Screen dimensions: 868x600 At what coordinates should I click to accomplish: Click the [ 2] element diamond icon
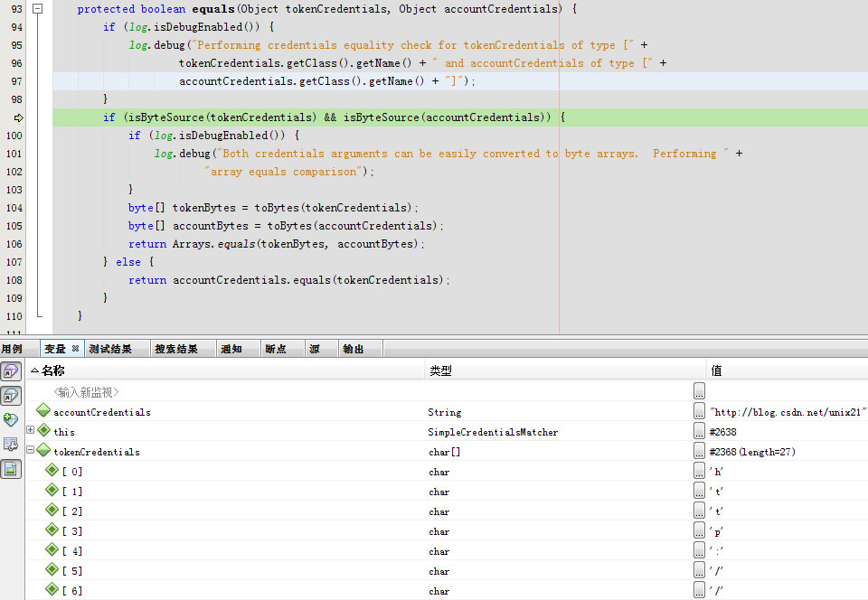pyautogui.click(x=52, y=510)
